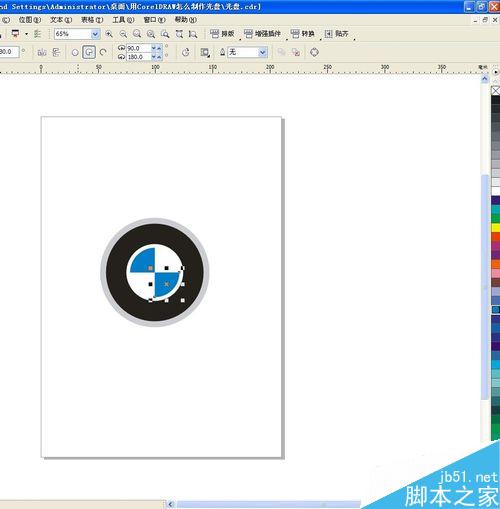Click the vertical scrollbar thumb
This screenshot has width=500, height=509.
point(485,287)
